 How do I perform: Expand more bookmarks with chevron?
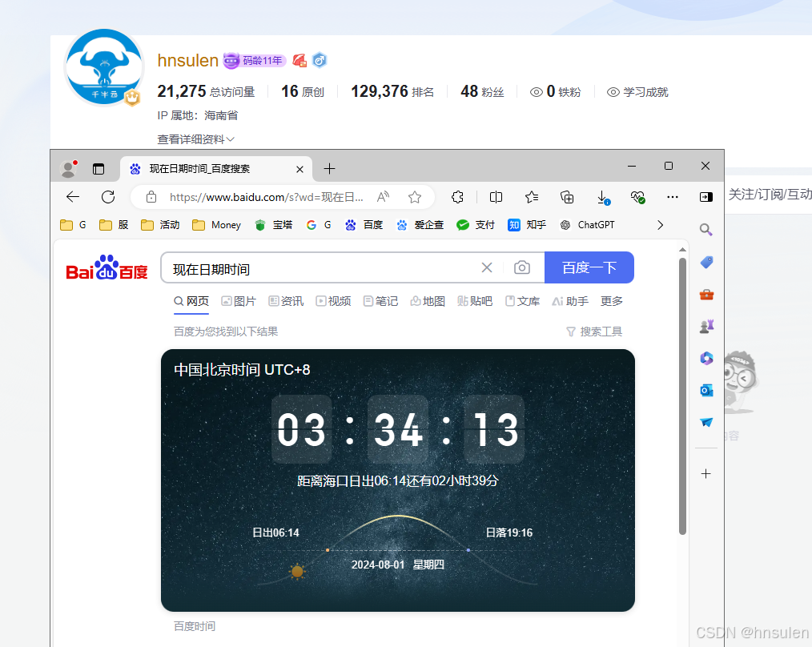click(661, 225)
